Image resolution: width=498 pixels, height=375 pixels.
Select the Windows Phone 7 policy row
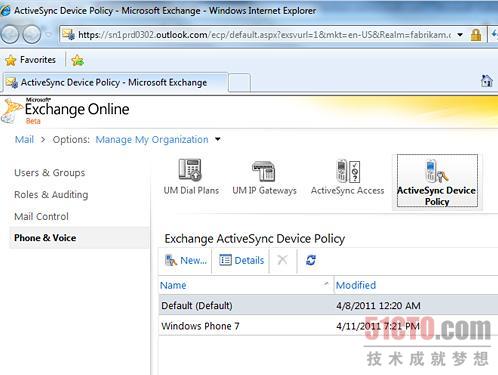(328, 326)
